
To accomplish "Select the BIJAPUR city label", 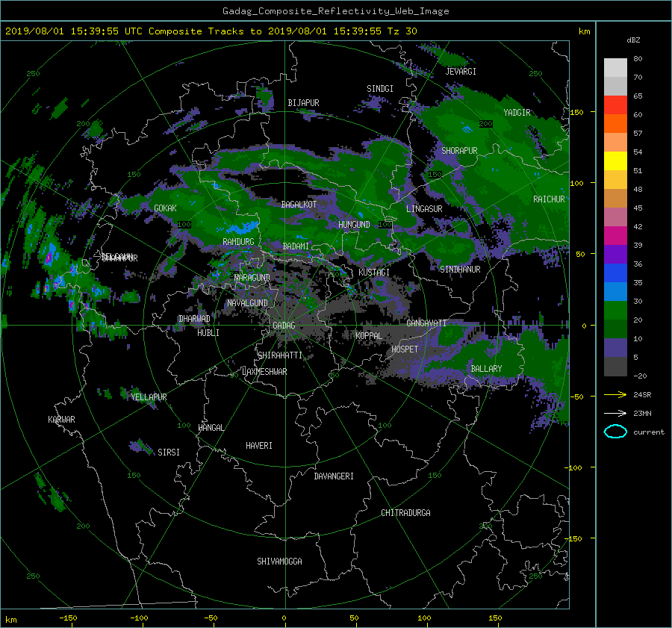I will coord(303,103).
